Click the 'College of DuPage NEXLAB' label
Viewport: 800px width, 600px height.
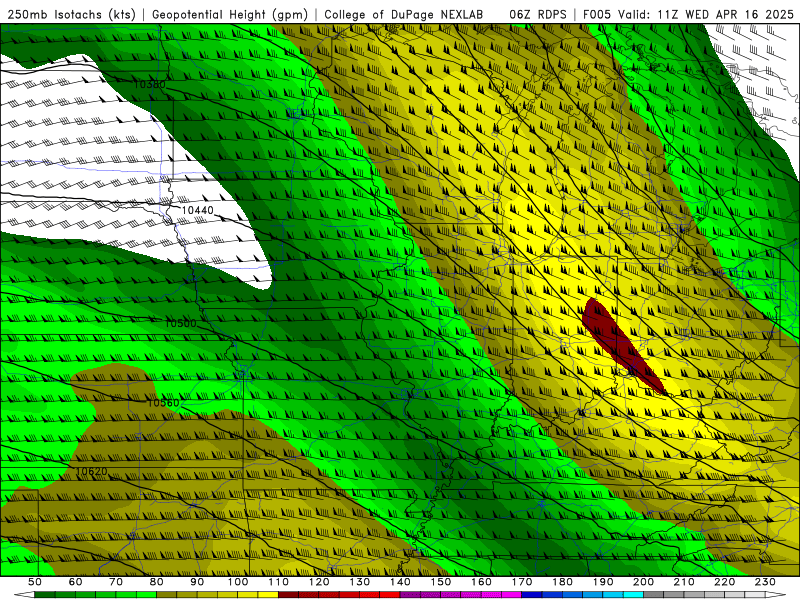[x=404, y=14]
